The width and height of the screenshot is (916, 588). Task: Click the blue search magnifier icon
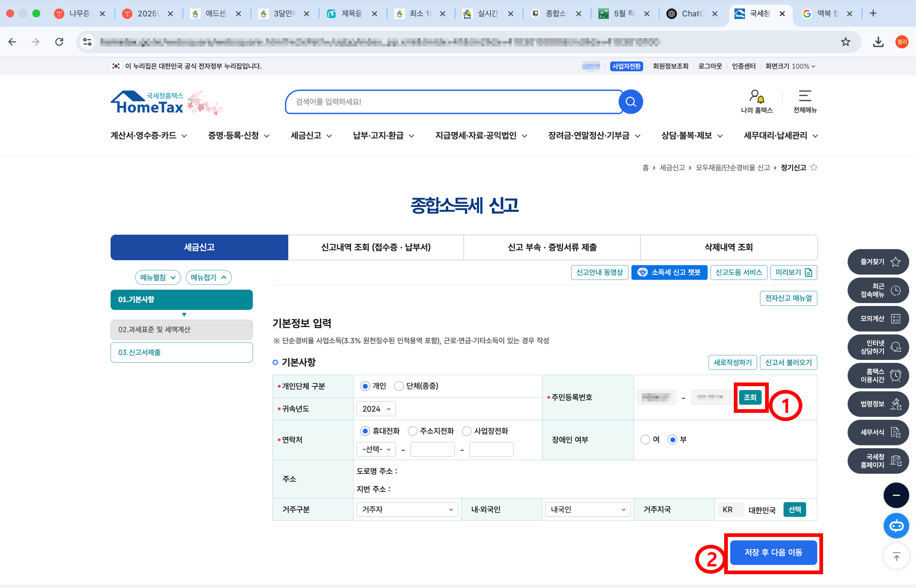(x=630, y=102)
